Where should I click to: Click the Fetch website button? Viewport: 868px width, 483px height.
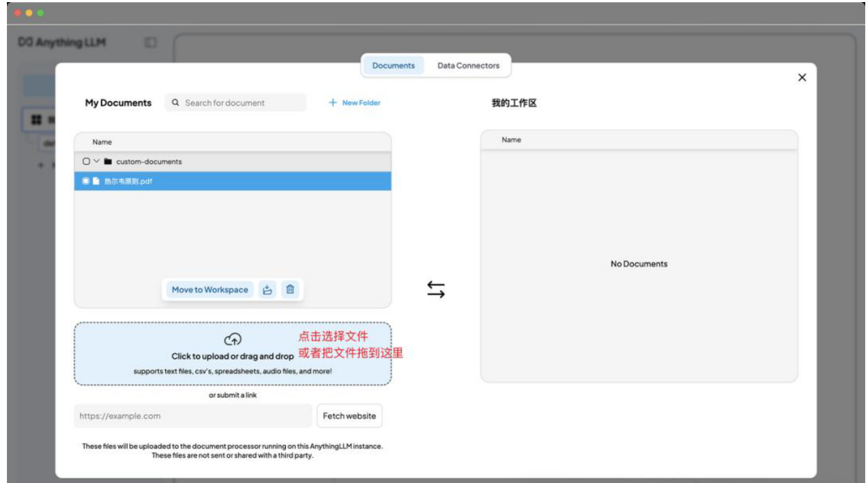click(349, 416)
